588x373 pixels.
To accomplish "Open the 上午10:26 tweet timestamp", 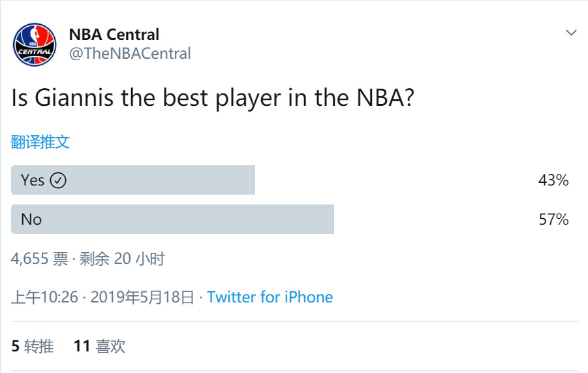I will point(44,297).
